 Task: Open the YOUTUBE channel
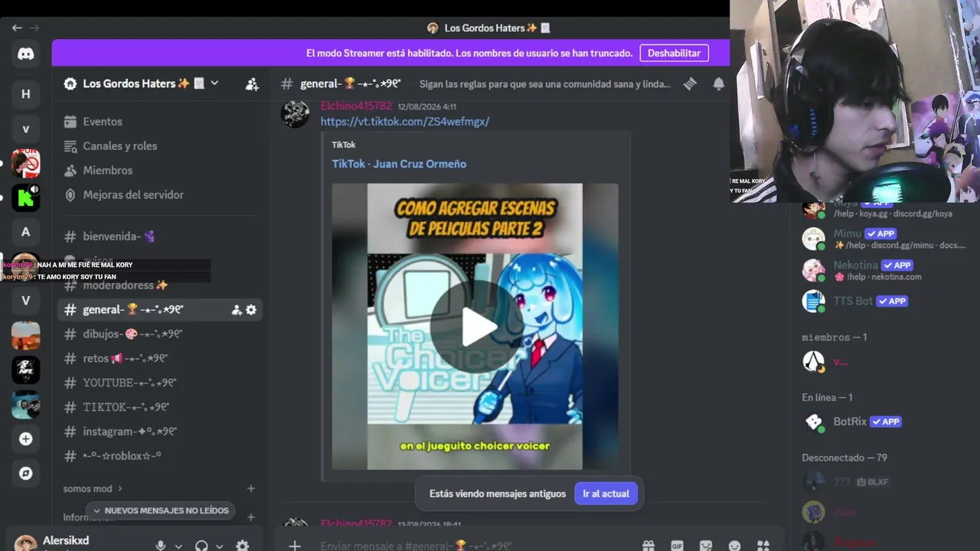(160, 383)
